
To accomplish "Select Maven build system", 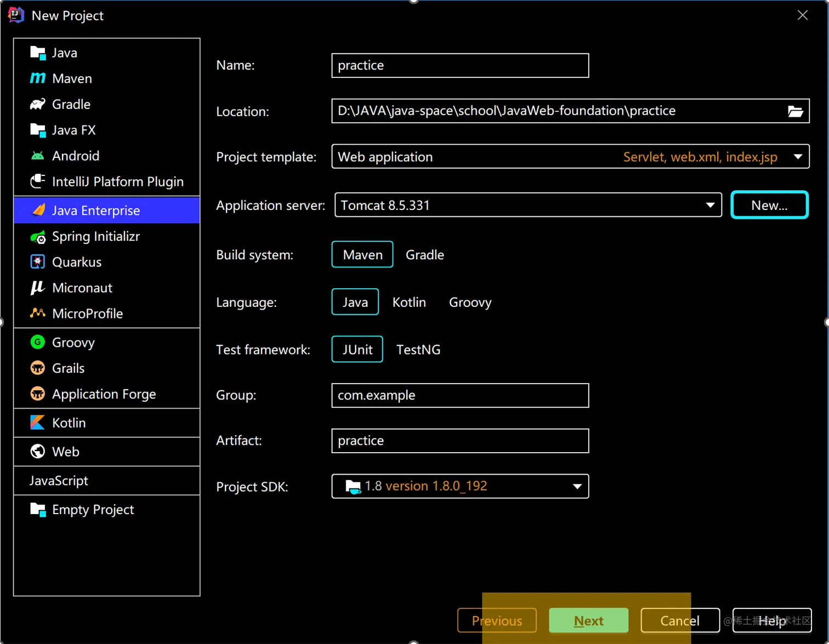I will click(x=362, y=254).
